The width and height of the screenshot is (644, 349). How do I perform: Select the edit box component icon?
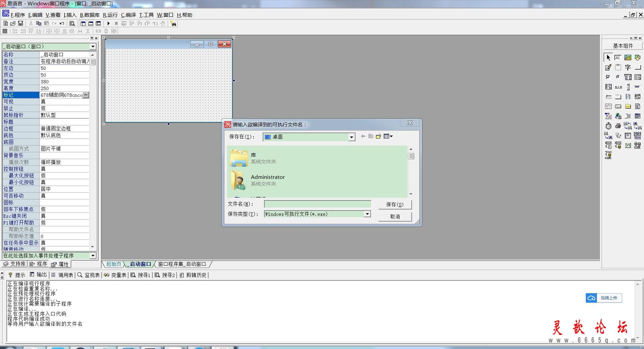(x=618, y=57)
